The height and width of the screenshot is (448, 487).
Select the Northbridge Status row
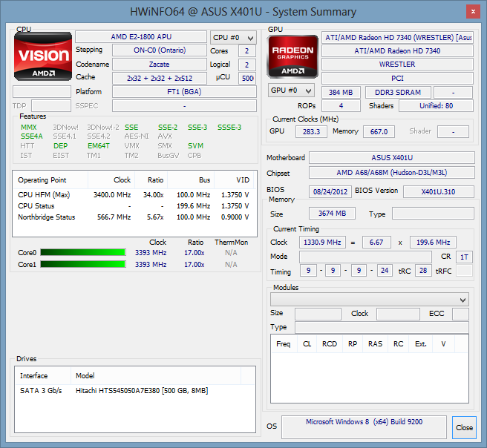click(x=134, y=217)
